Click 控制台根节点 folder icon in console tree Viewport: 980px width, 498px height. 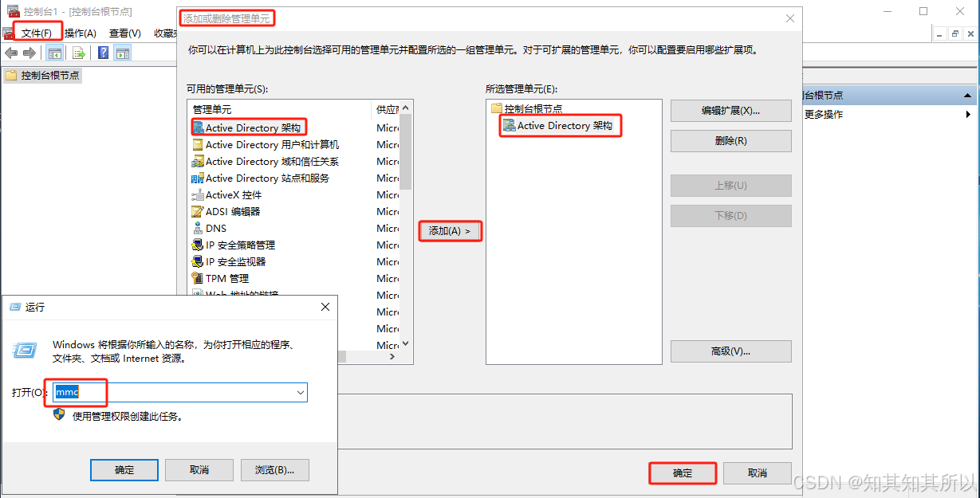(11, 76)
